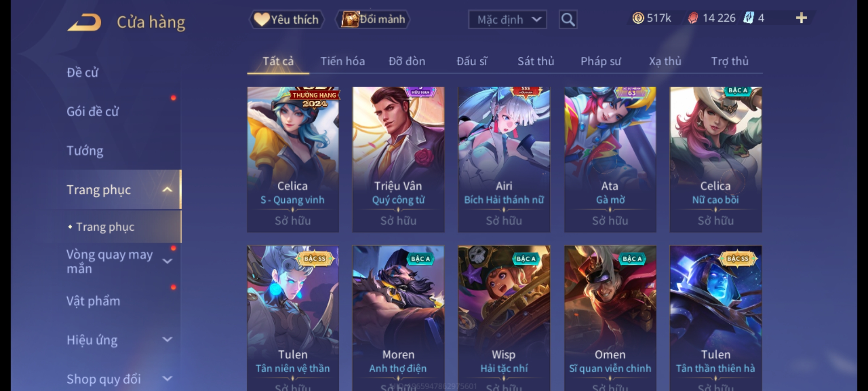Tap the blue voucher count icon

(748, 18)
